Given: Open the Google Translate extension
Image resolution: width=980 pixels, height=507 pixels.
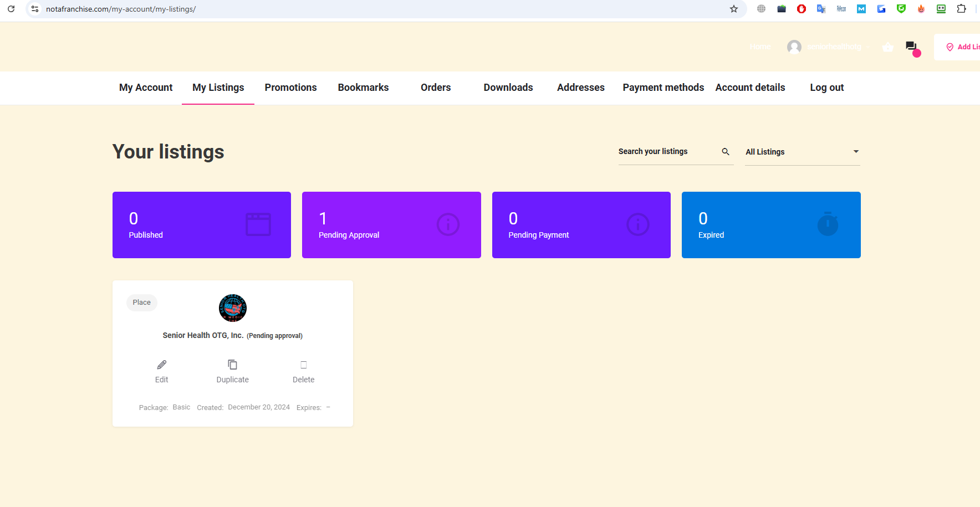Looking at the screenshot, I should (x=821, y=9).
